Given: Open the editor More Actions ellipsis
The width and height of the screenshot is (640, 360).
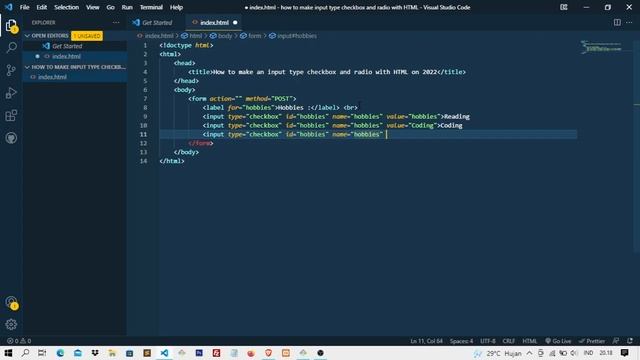Looking at the screenshot, I should click(629, 22).
